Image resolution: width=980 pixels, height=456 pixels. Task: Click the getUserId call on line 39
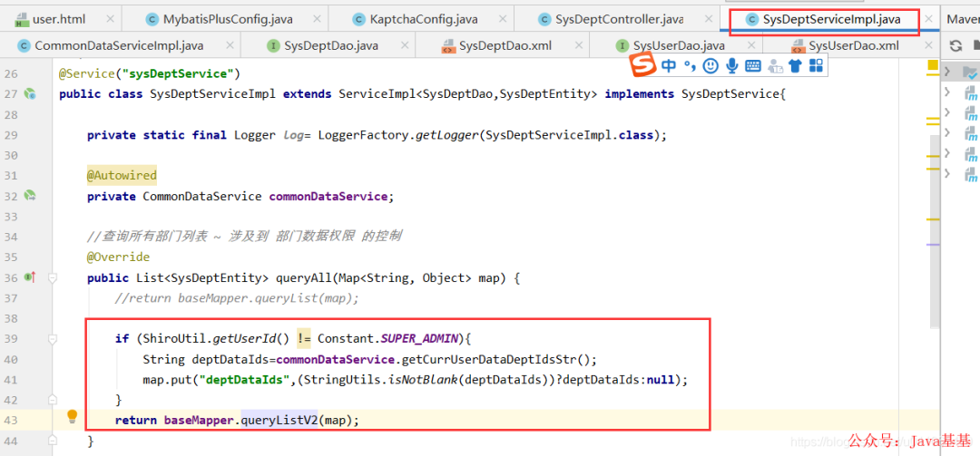coord(244,338)
